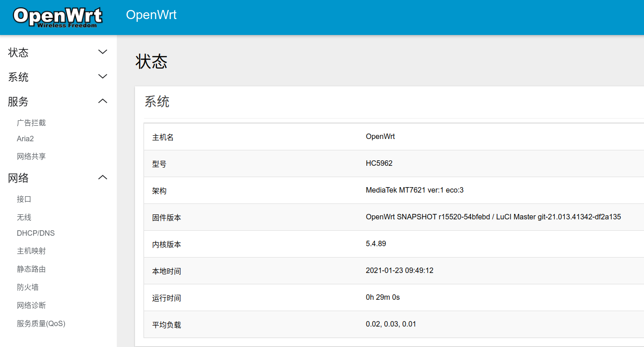Expand the 状态 menu chevron

pyautogui.click(x=103, y=52)
